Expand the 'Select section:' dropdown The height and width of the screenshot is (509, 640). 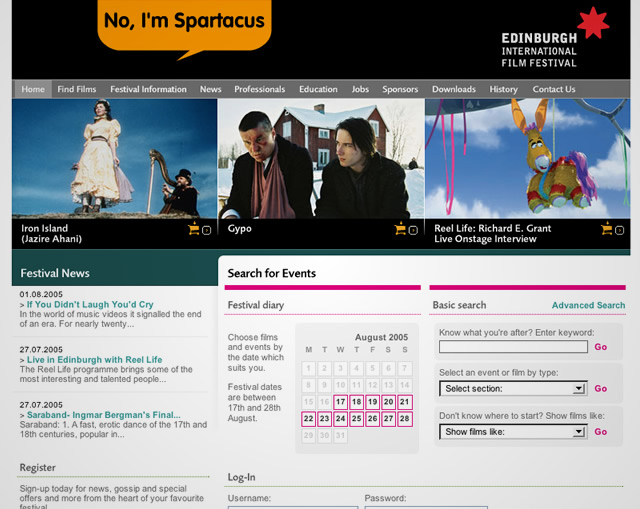(513, 389)
